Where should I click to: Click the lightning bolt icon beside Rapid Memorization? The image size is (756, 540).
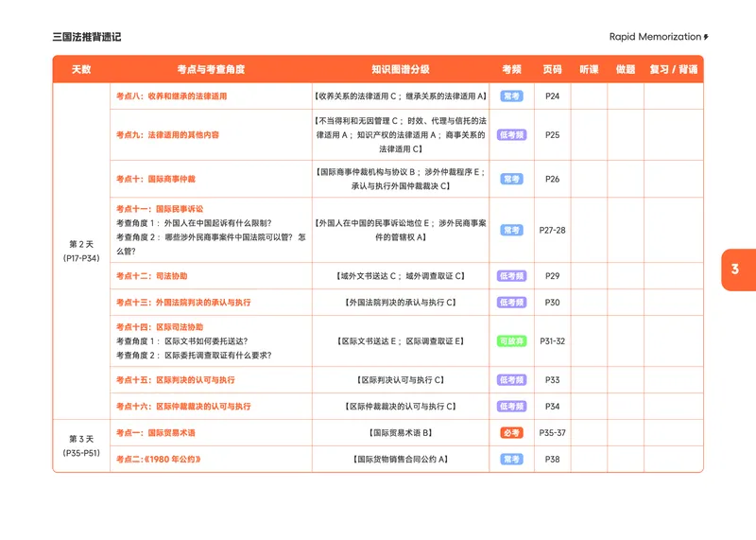coord(706,37)
